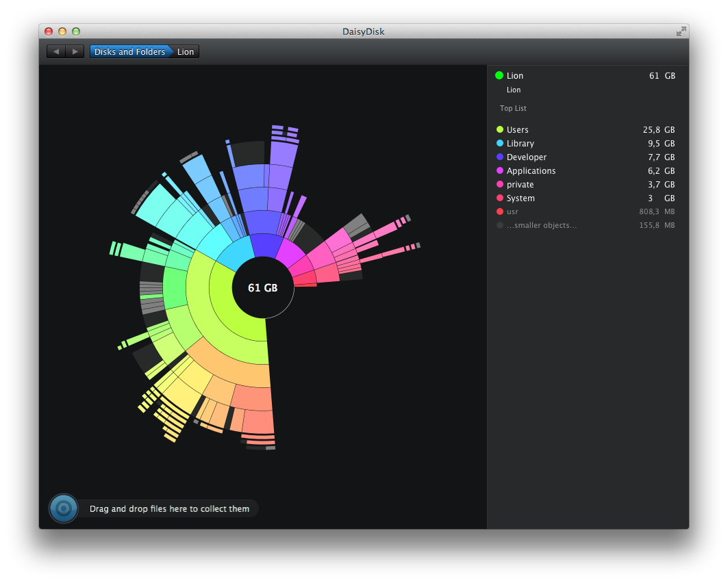Select the innermost blue-violet chart segment

click(x=266, y=246)
